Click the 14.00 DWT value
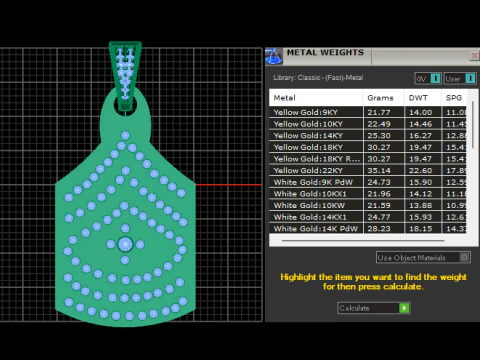This screenshot has height=360, width=480. 420,112
